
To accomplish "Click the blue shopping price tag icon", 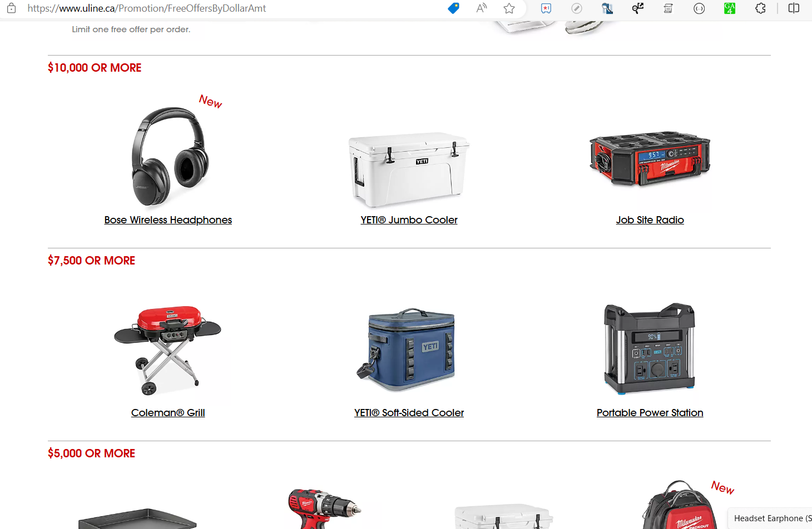I will pyautogui.click(x=453, y=8).
